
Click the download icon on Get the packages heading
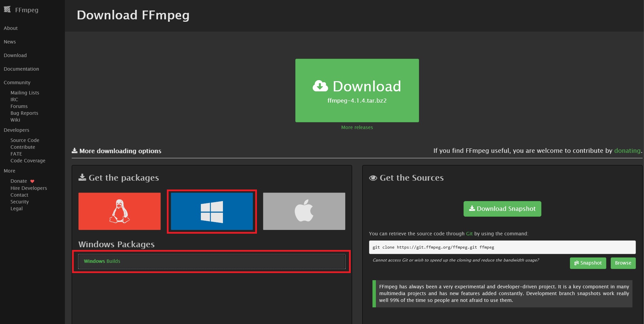tap(82, 177)
